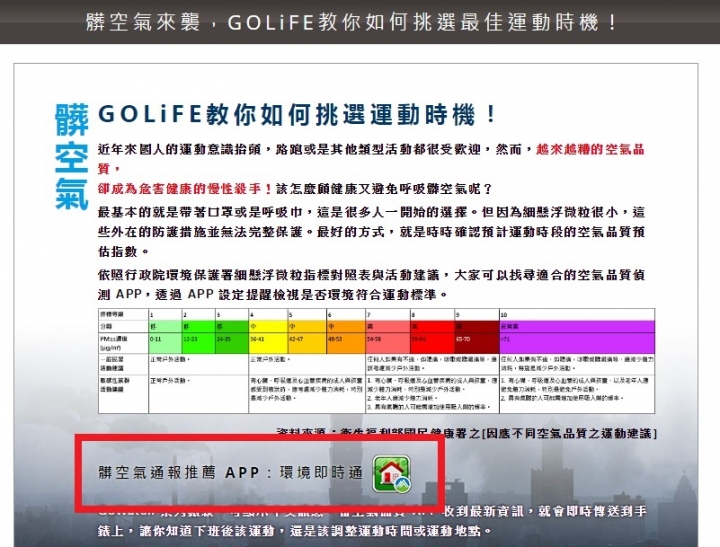Click the blue heading GOLiFE教你如何挑選運動時機

point(298,114)
